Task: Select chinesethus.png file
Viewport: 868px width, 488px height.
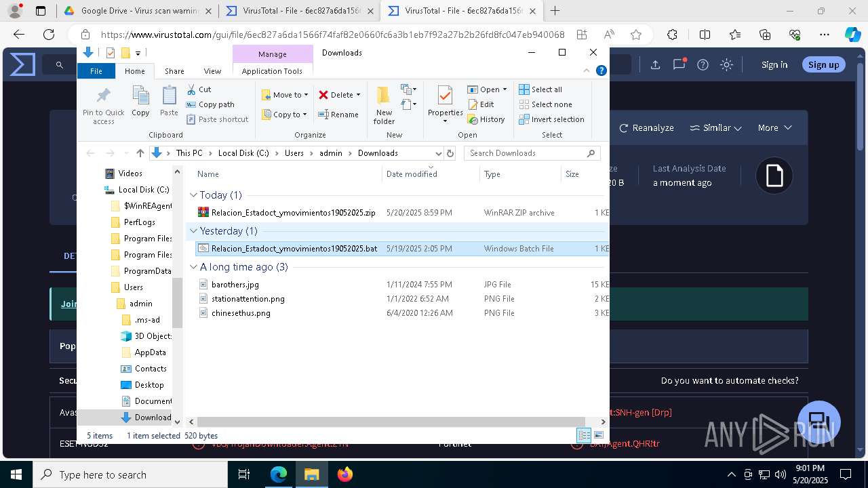Action: tap(241, 313)
